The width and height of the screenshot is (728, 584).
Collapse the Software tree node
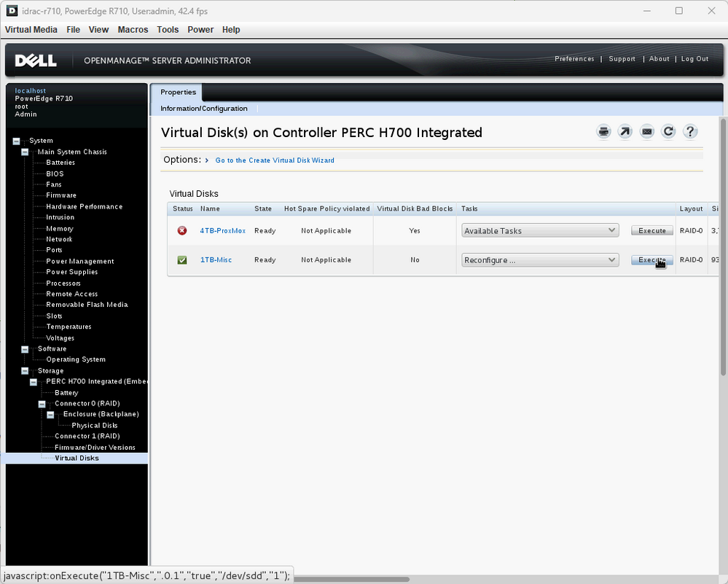click(25, 349)
